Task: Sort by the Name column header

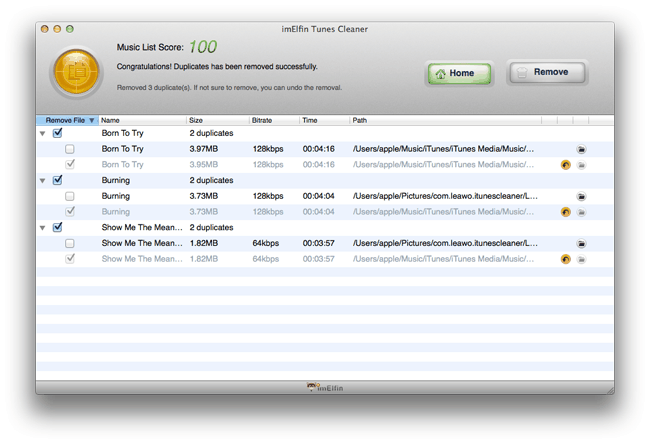Action: click(142, 121)
